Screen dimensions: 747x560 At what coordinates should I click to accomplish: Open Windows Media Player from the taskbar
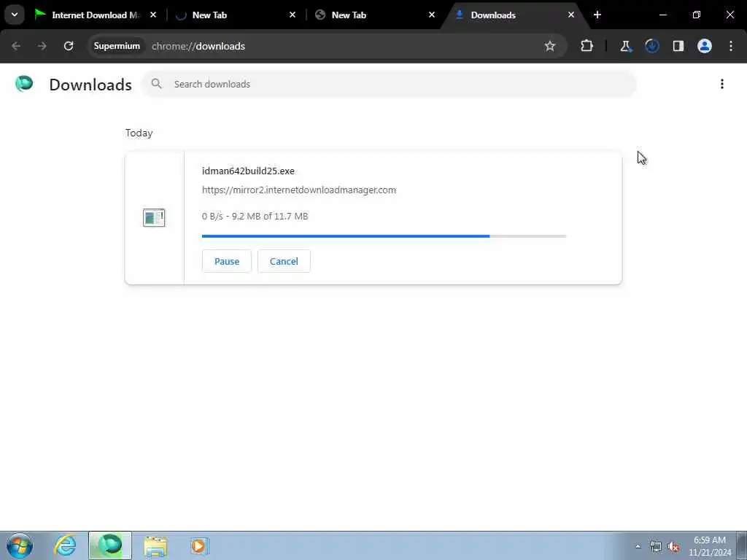[200, 545]
